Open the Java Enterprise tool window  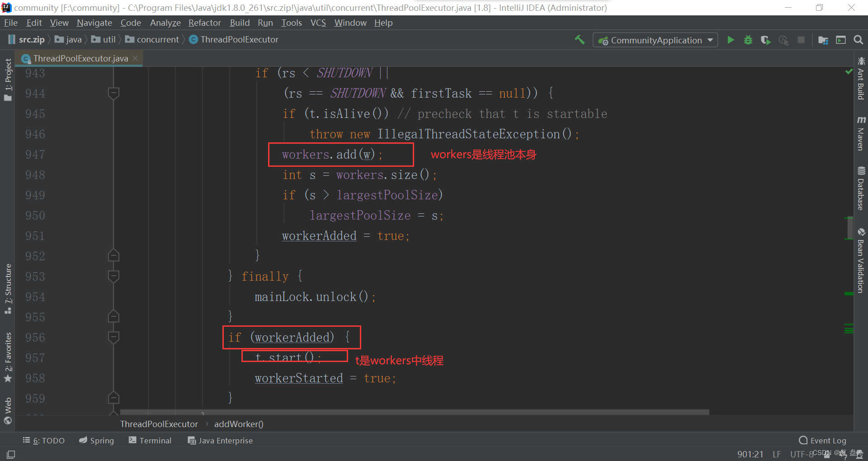[x=220, y=440]
